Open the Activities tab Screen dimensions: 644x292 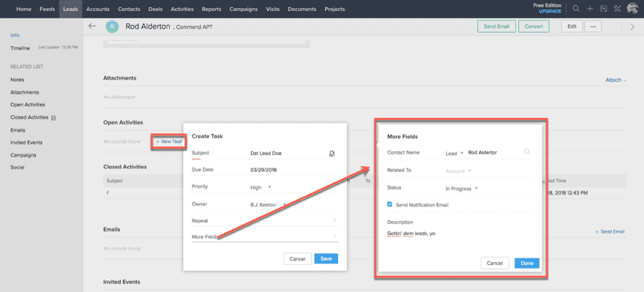[x=182, y=9]
